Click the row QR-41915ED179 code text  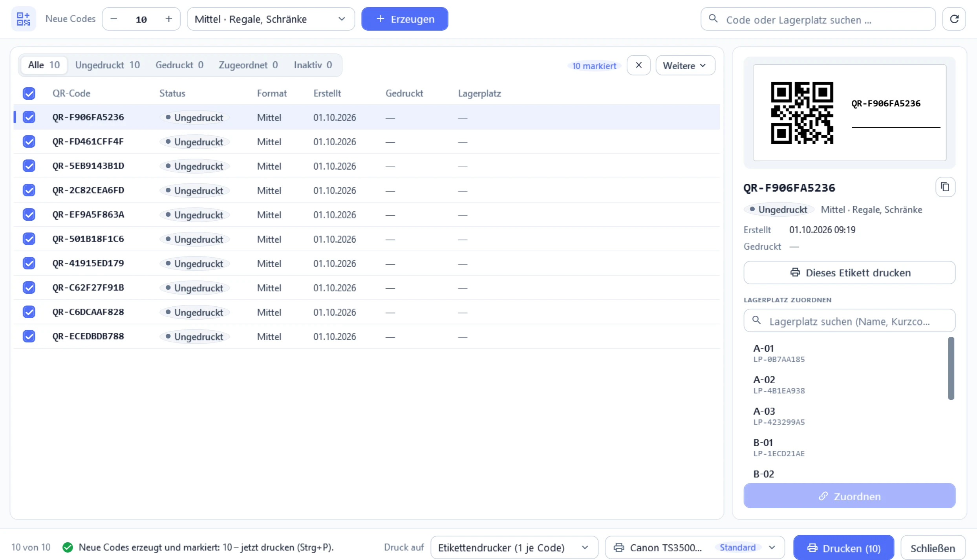pyautogui.click(x=88, y=263)
